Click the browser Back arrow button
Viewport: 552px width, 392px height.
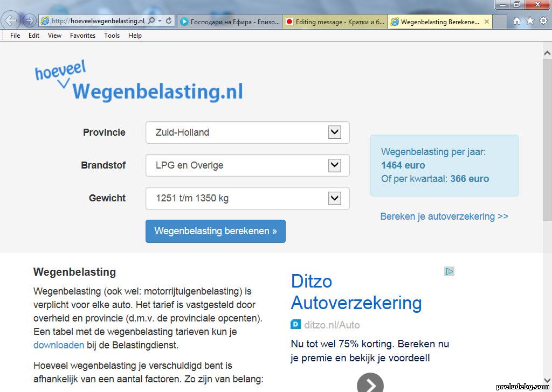coord(11,20)
